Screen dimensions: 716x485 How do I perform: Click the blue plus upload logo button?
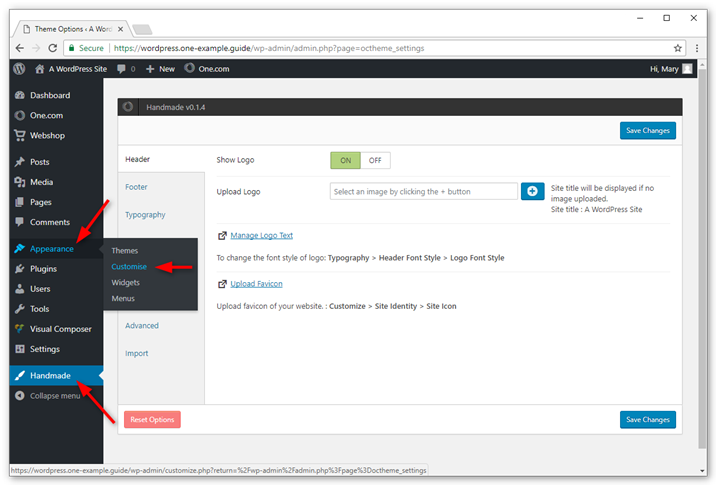532,191
